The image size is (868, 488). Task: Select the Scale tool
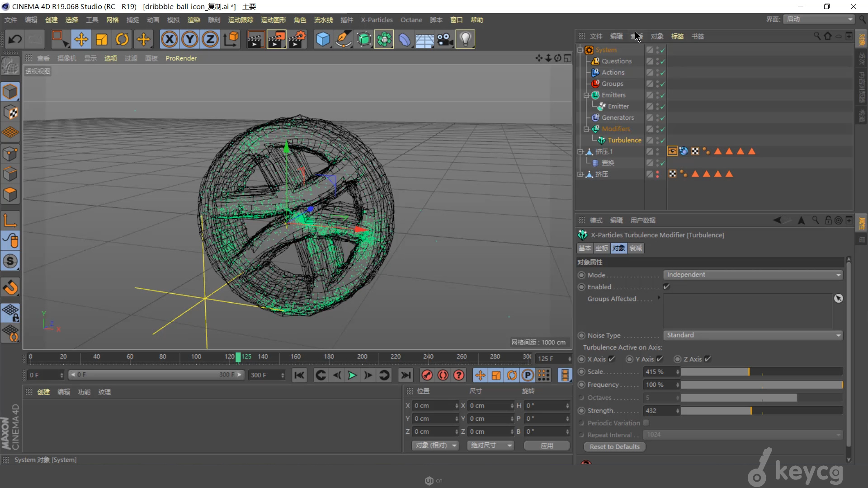pyautogui.click(x=102, y=39)
